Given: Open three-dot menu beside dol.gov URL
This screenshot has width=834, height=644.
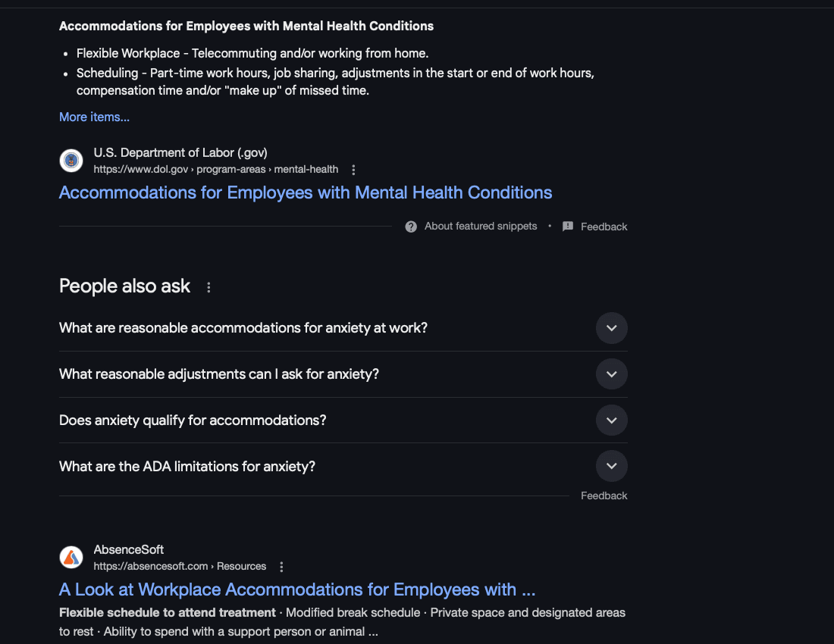Looking at the screenshot, I should pyautogui.click(x=353, y=170).
